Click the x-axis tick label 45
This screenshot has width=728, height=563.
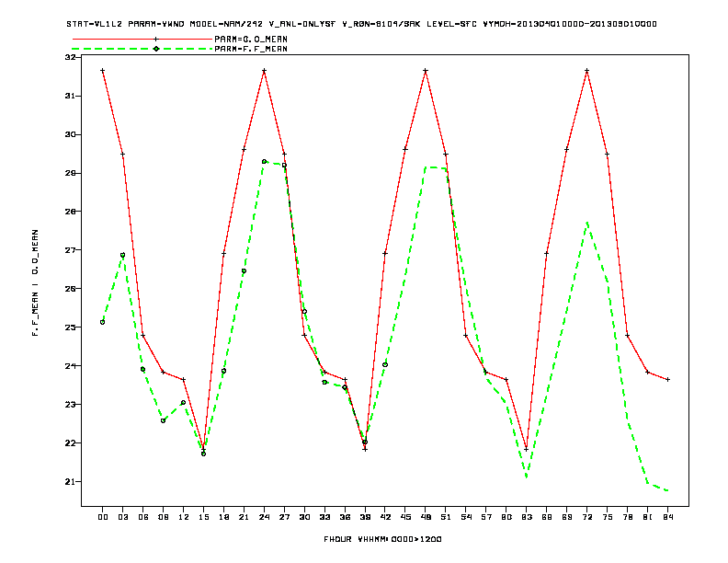[x=405, y=517]
